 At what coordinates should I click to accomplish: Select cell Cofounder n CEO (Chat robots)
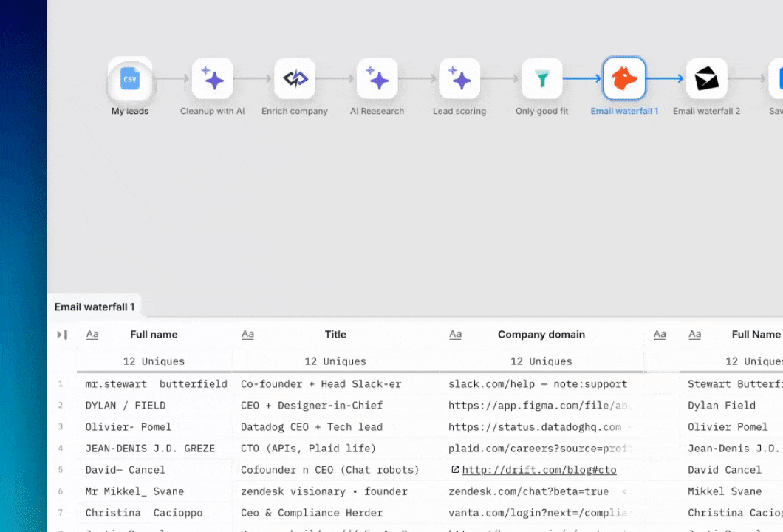[335, 469]
